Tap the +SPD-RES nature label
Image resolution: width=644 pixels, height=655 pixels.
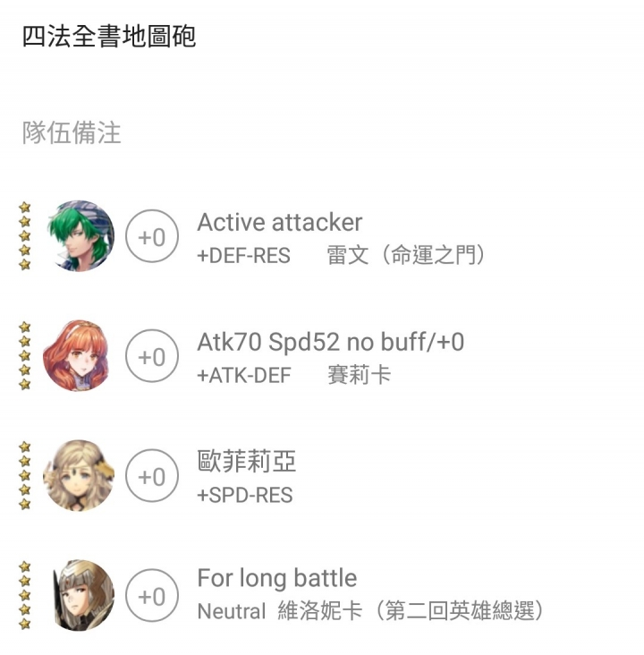point(245,496)
